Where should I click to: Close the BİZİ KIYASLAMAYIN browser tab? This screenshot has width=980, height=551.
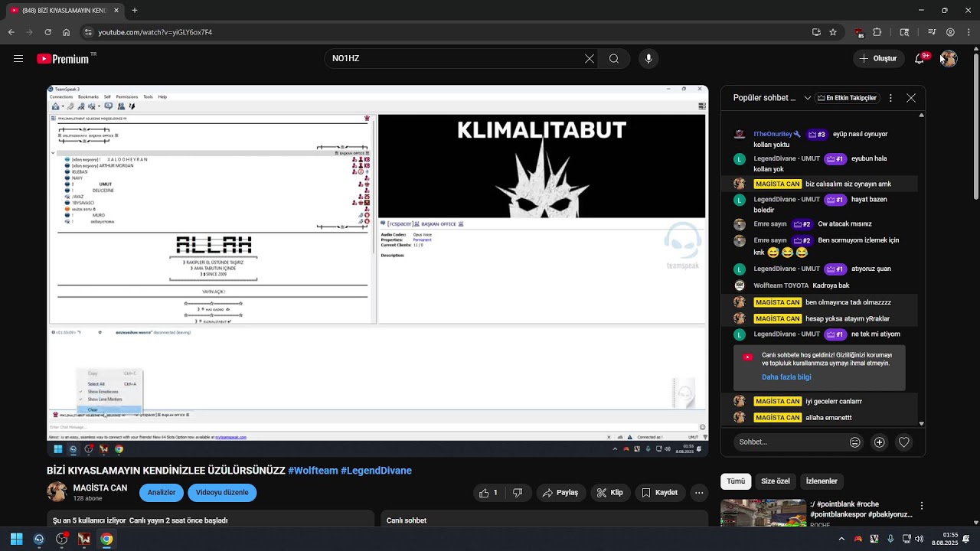tap(116, 11)
